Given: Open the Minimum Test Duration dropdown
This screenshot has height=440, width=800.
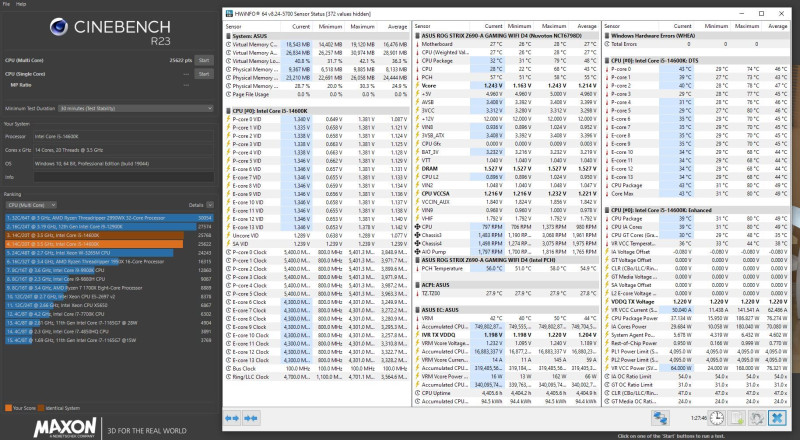Looking at the screenshot, I should (136, 108).
